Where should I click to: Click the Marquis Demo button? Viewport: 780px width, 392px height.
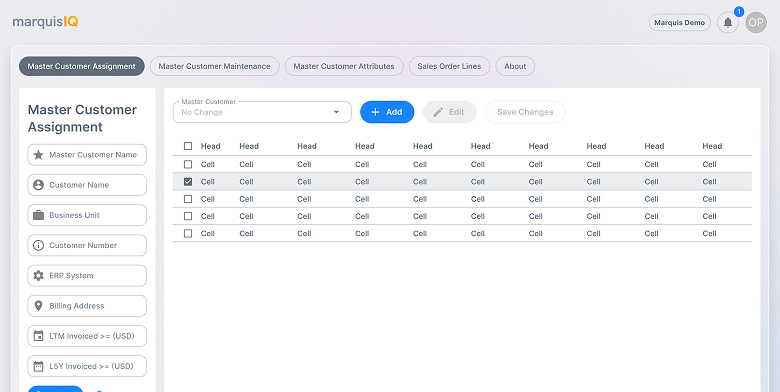[680, 22]
